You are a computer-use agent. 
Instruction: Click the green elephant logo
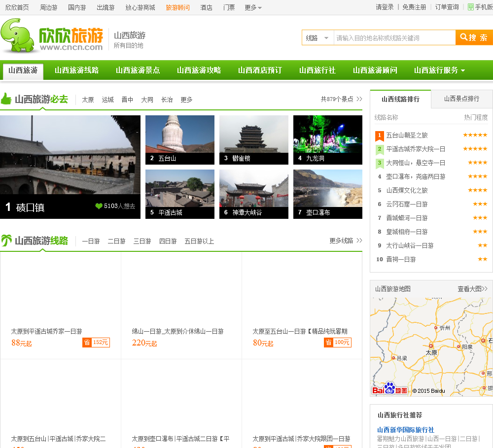(17, 35)
